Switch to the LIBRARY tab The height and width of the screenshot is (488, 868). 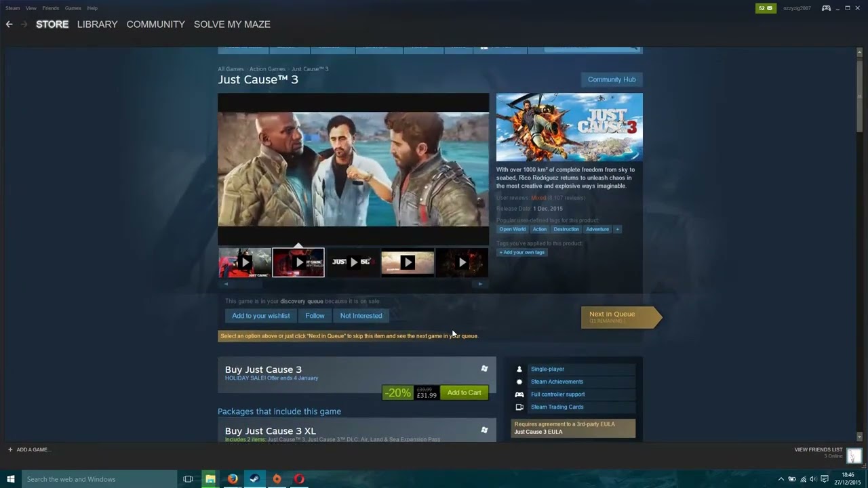click(x=97, y=24)
